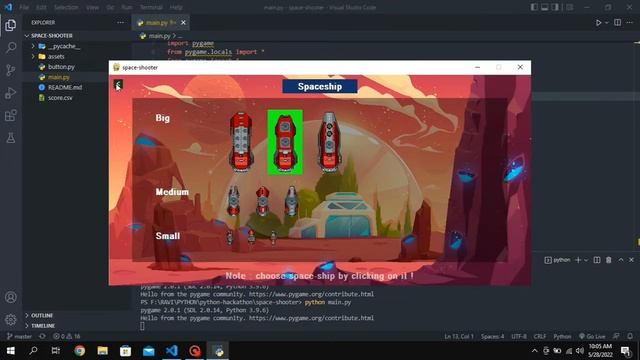Open the Search view in activity bar

(x=11, y=48)
